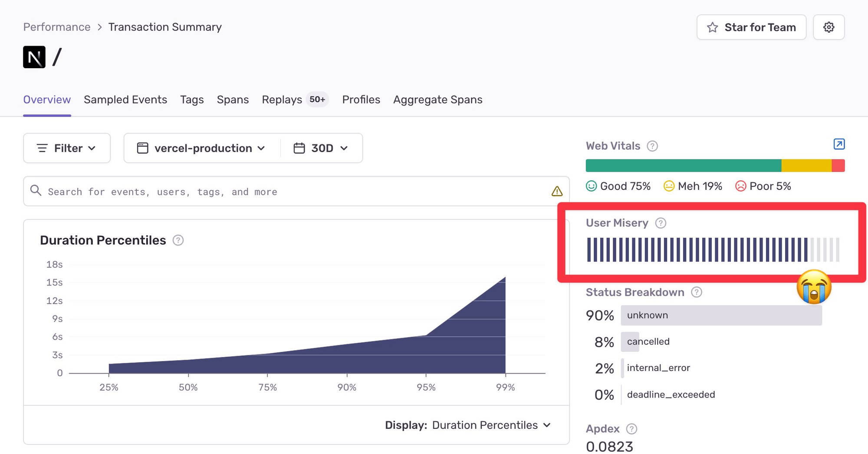Click the Duration Percentiles help icon

pyautogui.click(x=178, y=241)
